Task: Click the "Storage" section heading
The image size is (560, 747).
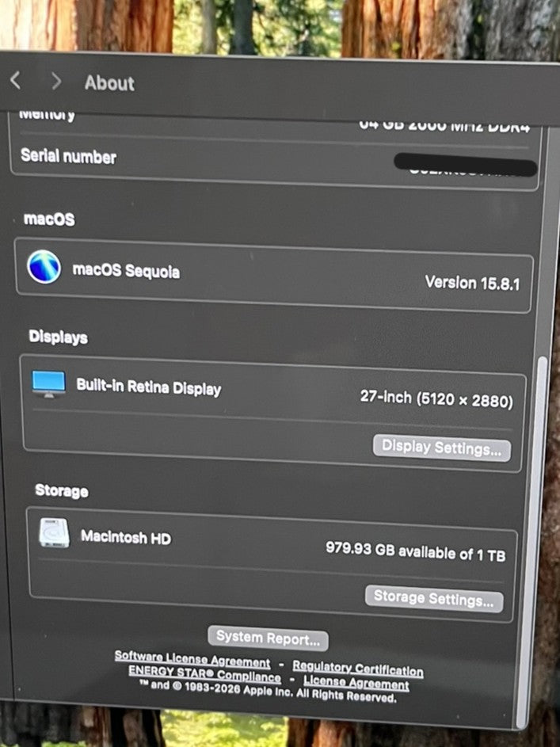Action: (62, 490)
